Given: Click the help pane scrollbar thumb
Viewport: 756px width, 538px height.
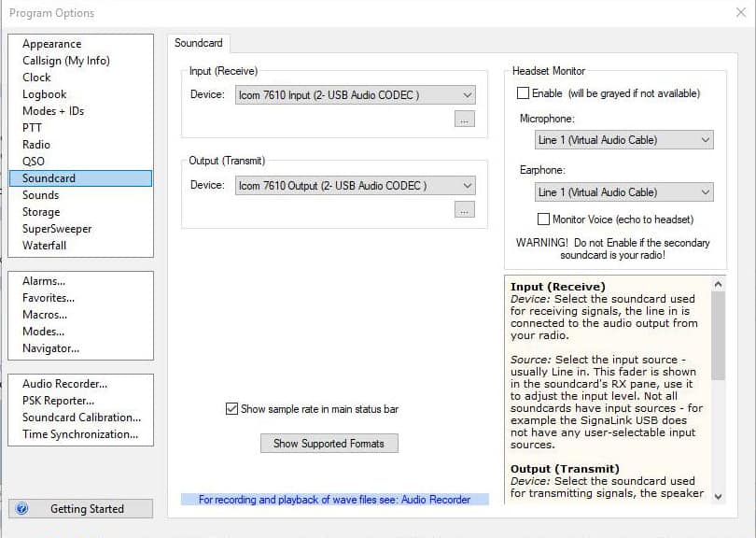Looking at the screenshot, I should coord(718,335).
